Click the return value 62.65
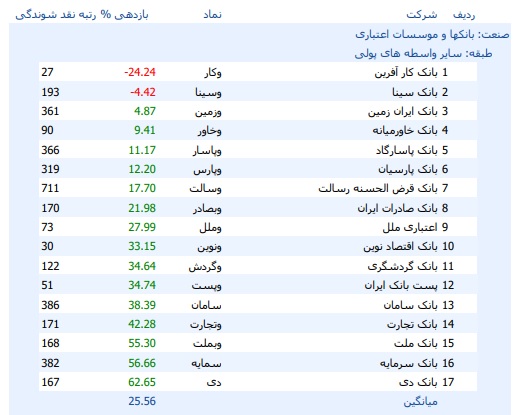 (x=142, y=382)
